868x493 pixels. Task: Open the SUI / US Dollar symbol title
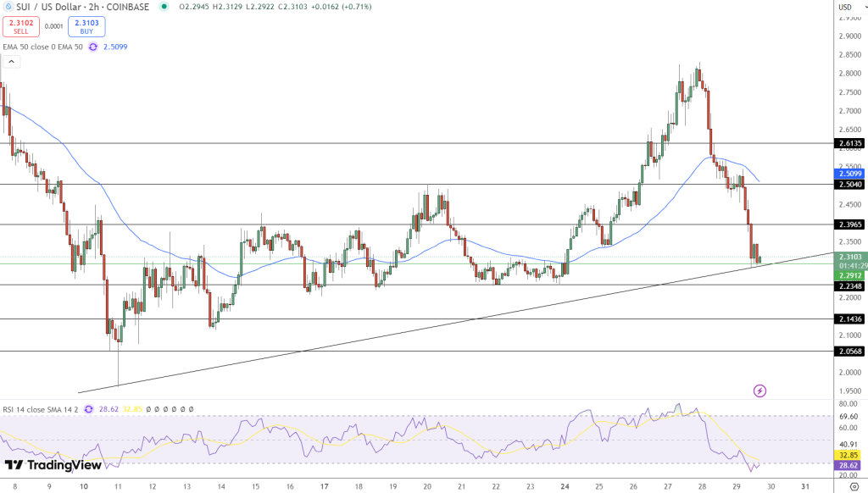click(x=83, y=7)
